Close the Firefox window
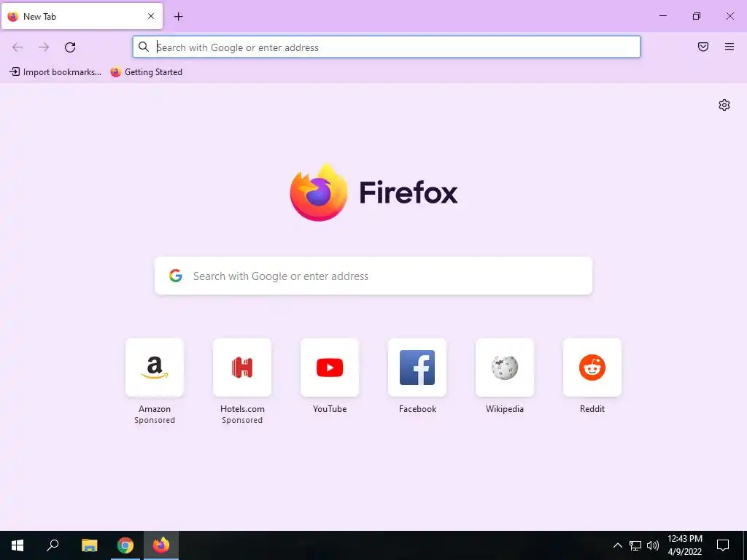The image size is (747, 560). (729, 16)
